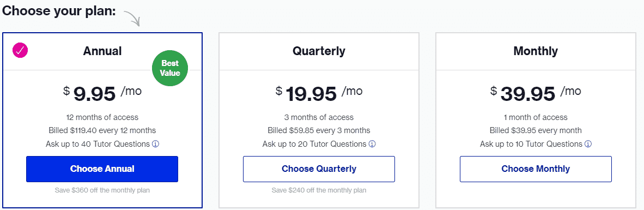Viewport: 644px width, 210px height.
Task: Click 'Save $360 off the monthly plan' text
Action: point(102,190)
